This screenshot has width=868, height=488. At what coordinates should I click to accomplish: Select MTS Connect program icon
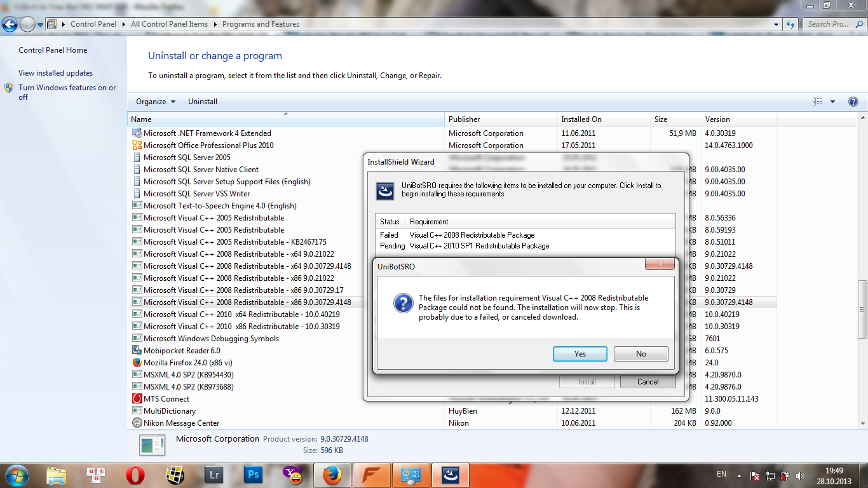tap(137, 399)
